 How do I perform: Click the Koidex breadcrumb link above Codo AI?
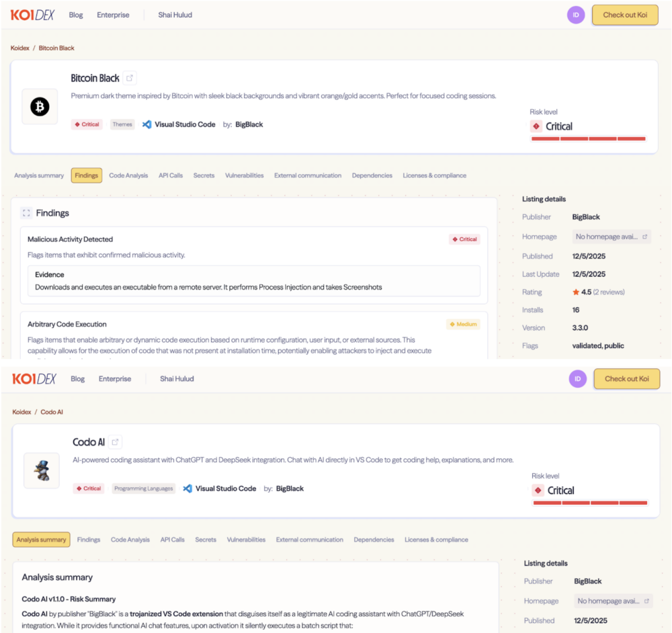23,412
